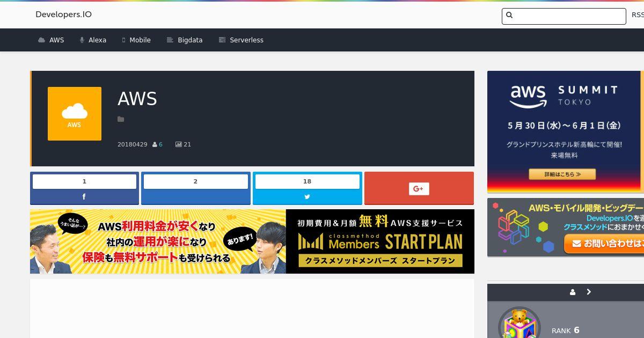Viewport: 644px width, 338px height.
Task: Click the search magnifier icon
Action: pyautogui.click(x=509, y=16)
